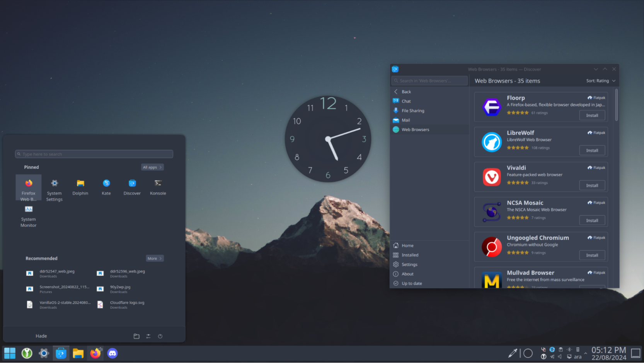Open Settings in Discover sidebar
644x363 pixels.
click(x=429, y=264)
